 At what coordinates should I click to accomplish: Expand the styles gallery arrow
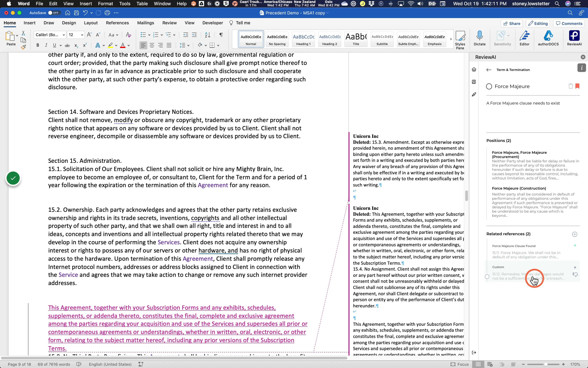click(451, 39)
